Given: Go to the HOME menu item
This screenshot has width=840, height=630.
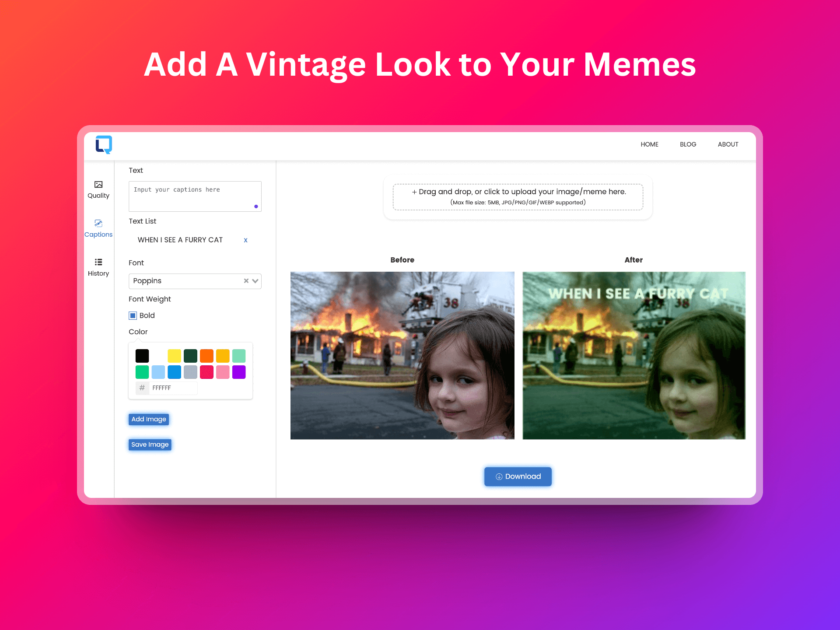Looking at the screenshot, I should [649, 144].
